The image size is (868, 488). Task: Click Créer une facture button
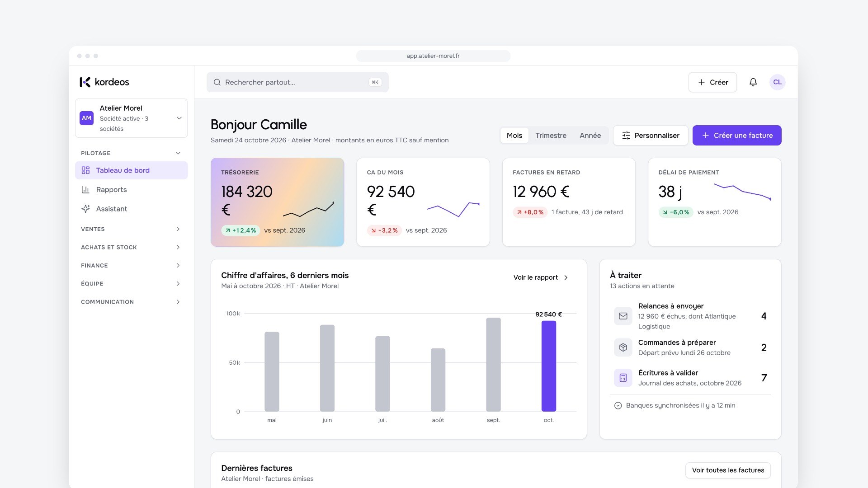pos(737,136)
